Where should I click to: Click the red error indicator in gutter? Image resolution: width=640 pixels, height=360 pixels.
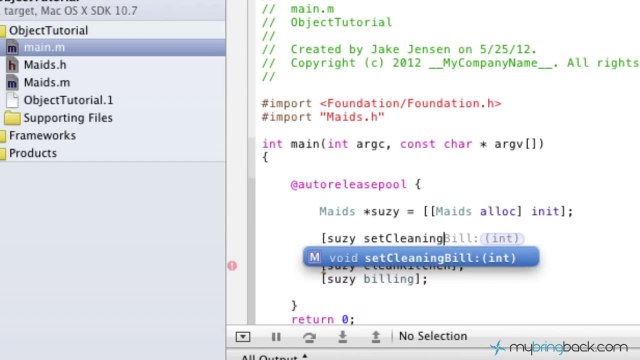[x=232, y=266]
